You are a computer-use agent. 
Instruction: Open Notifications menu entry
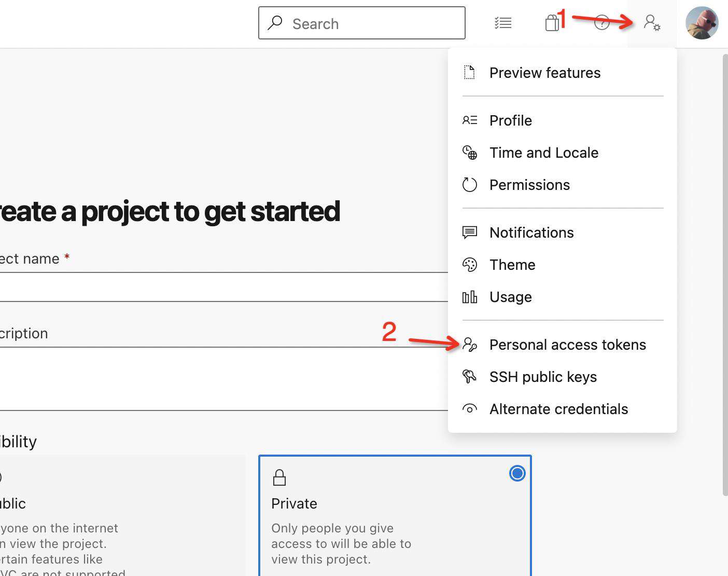point(563,232)
